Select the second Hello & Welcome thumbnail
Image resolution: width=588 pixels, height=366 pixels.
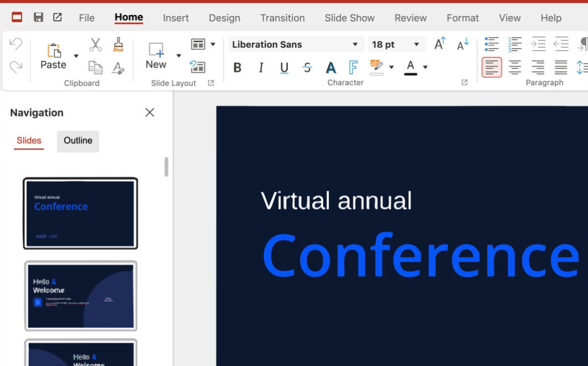(80, 296)
